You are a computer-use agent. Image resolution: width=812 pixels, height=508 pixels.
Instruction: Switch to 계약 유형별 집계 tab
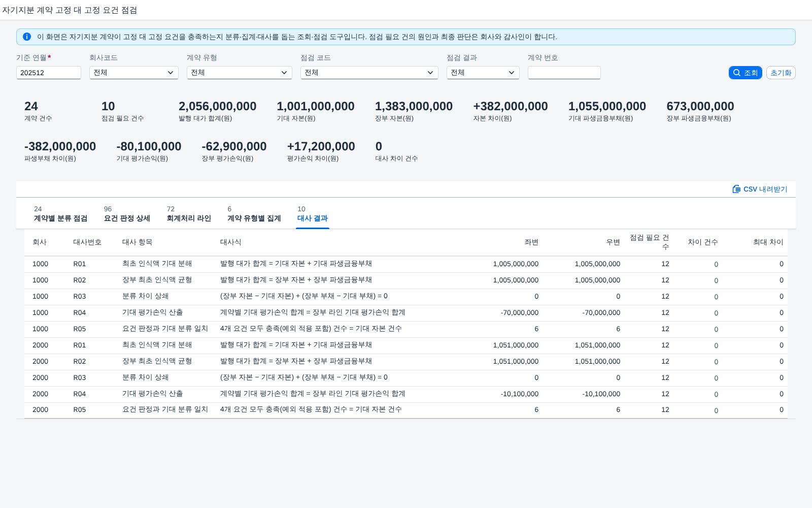coord(254,214)
